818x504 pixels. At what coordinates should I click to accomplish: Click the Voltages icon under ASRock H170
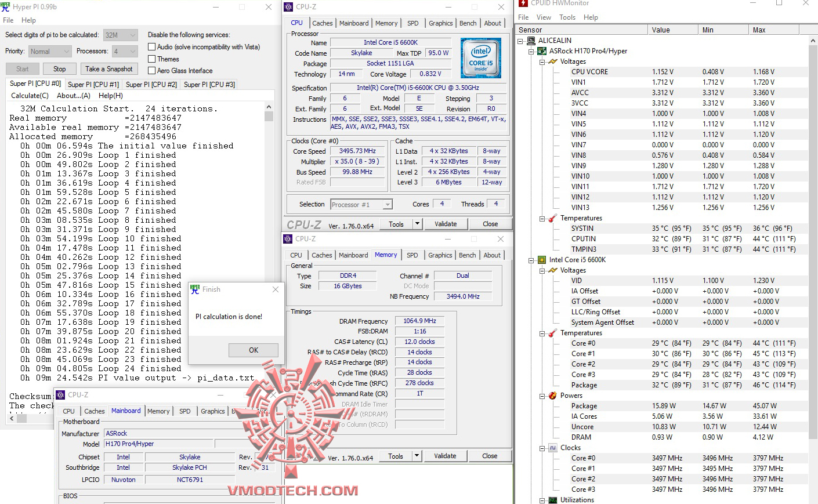[x=553, y=61]
